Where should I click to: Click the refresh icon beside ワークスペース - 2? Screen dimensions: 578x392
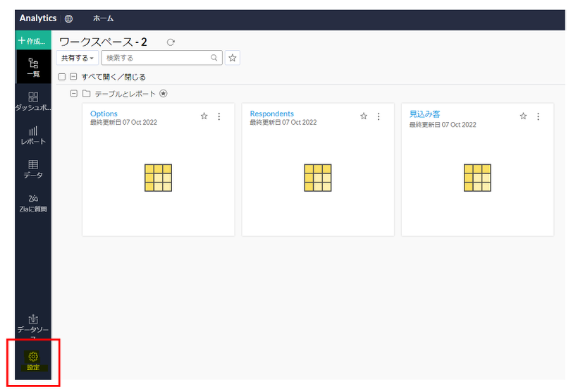pos(171,42)
